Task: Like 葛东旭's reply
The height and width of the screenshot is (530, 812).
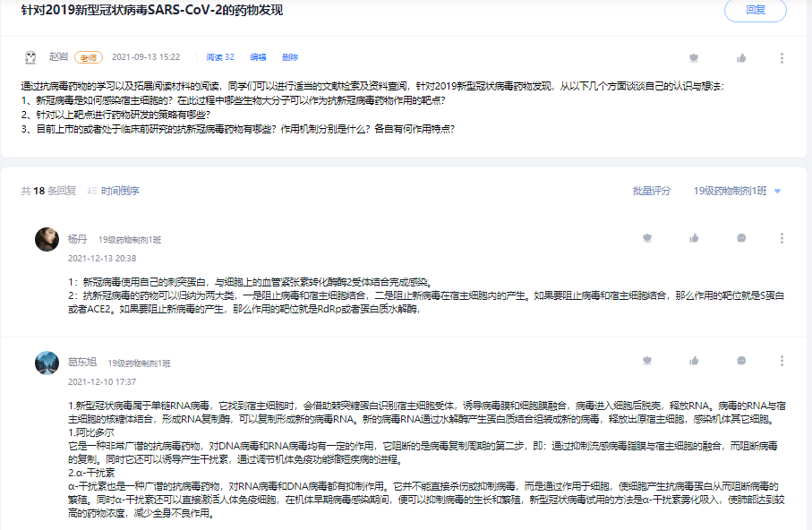Action: [694, 361]
